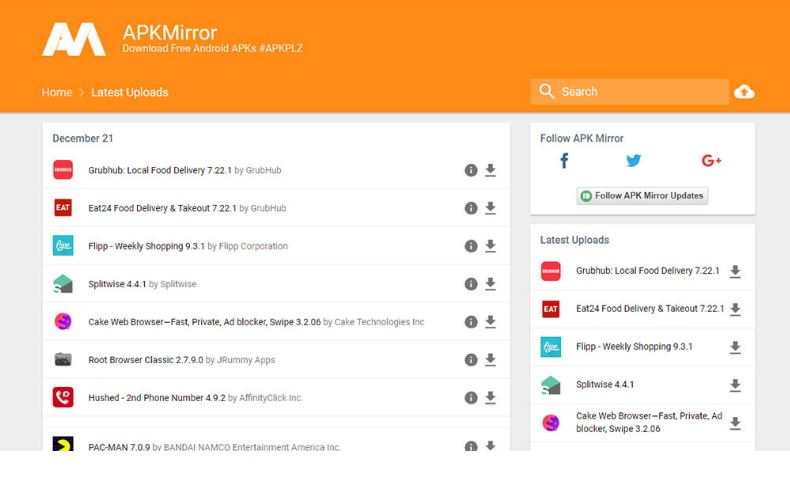Click the upload cloud icon

pyautogui.click(x=744, y=92)
